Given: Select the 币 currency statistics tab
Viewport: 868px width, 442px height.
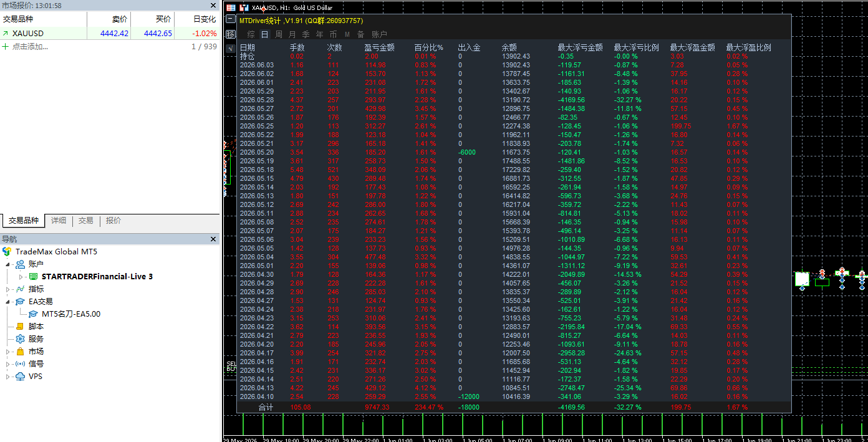Looking at the screenshot, I should tap(334, 34).
